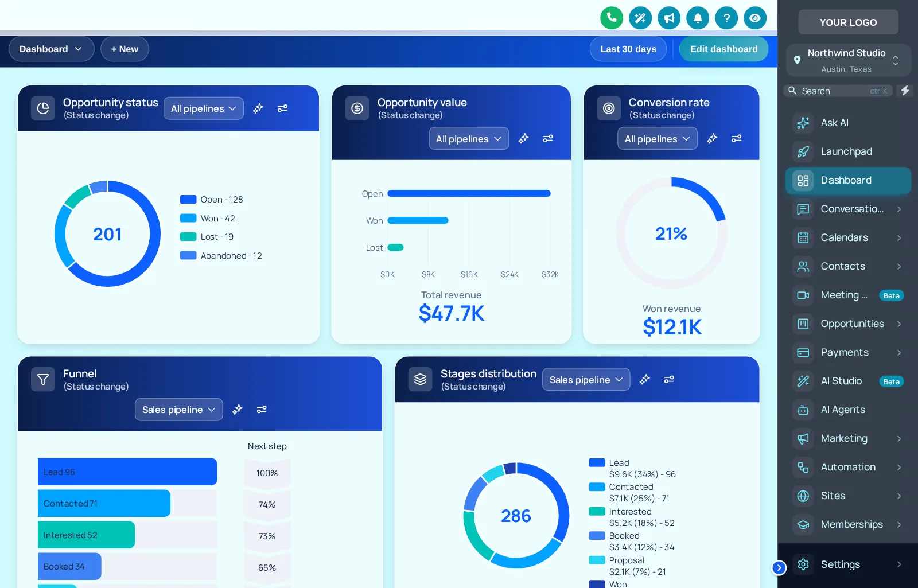Screen dimensions: 918x588
Task: Click the Opportunity status pie chart icon
Action: (x=43, y=108)
